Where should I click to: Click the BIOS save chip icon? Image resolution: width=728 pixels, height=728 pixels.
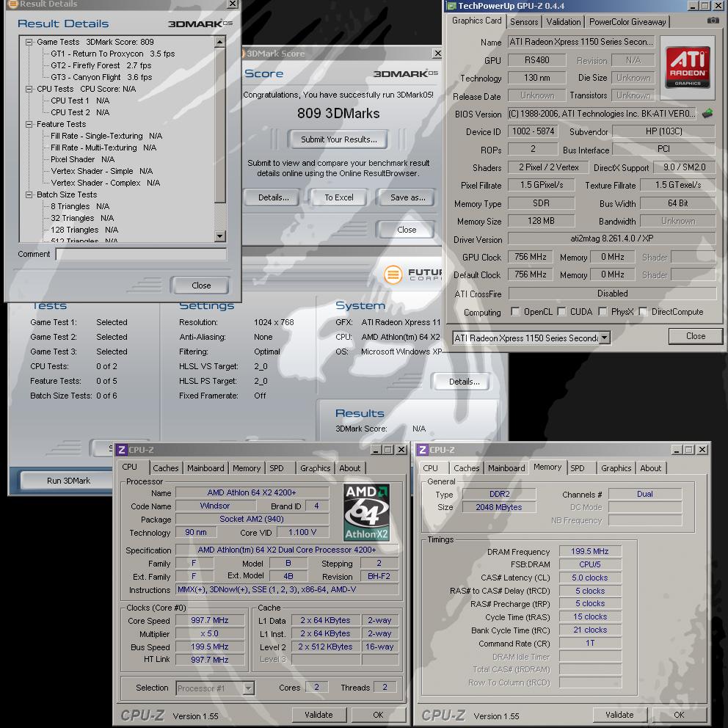707,113
